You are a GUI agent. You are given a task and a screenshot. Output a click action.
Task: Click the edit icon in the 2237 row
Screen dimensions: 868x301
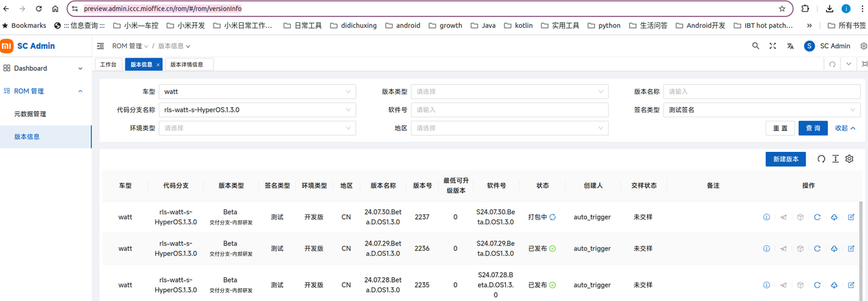click(x=851, y=217)
